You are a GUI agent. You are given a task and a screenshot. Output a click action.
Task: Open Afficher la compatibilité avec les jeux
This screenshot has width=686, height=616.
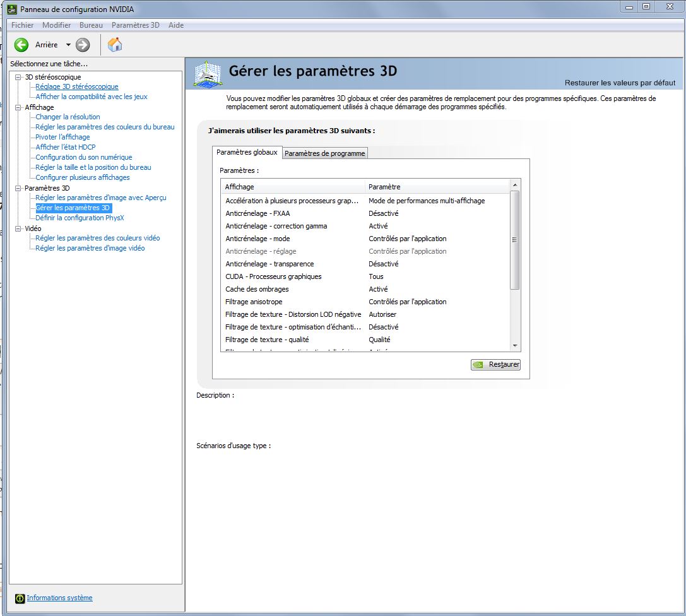click(x=92, y=97)
